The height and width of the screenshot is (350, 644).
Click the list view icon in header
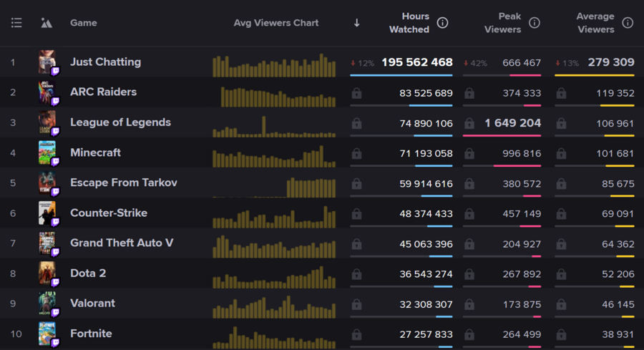tap(16, 23)
